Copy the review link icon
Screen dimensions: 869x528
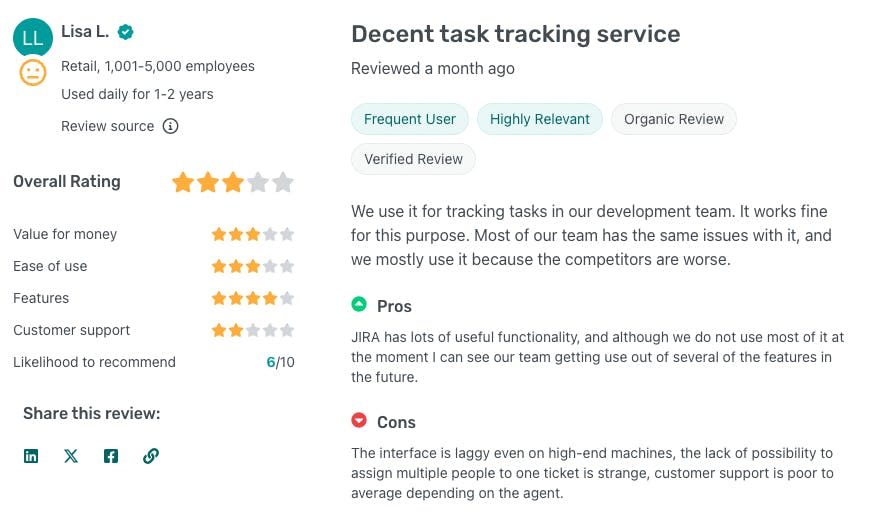[151, 456]
